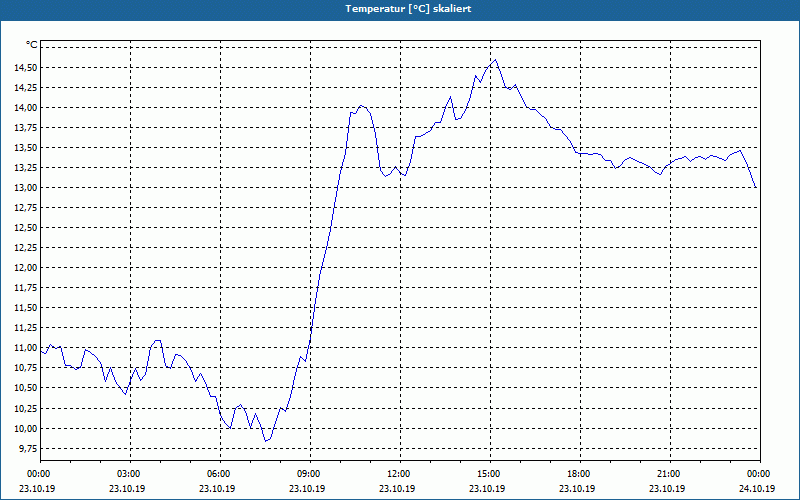Click the 12:00 time axis label
Screen dimensions: 800x500
(397, 474)
